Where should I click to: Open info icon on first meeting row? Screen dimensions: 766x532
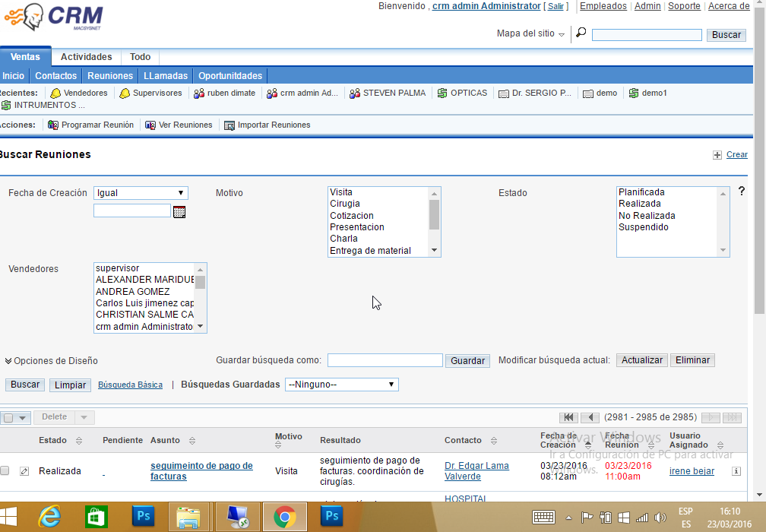click(736, 471)
